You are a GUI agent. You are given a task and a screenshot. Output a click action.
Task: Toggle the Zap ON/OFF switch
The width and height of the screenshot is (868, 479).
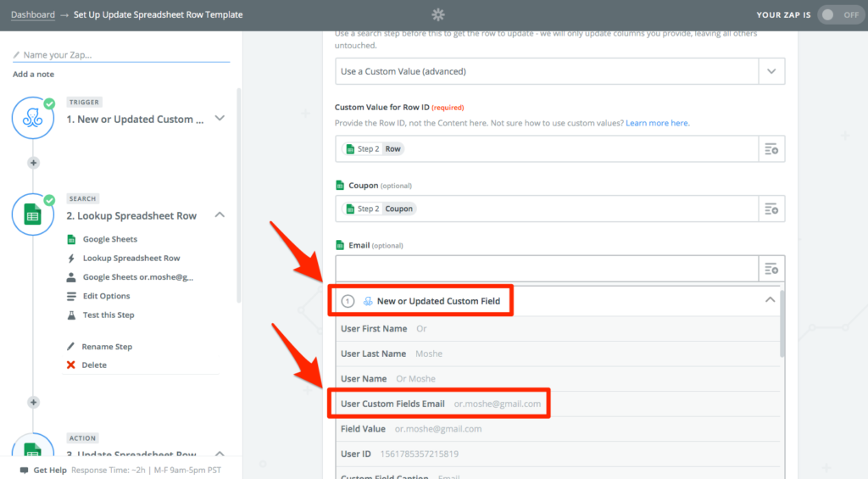841,15
